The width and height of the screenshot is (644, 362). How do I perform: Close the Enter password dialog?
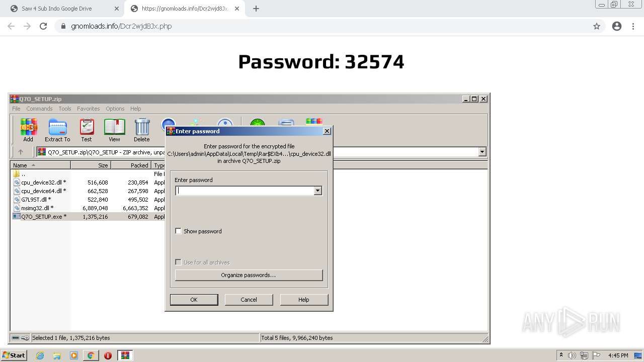pyautogui.click(x=327, y=131)
